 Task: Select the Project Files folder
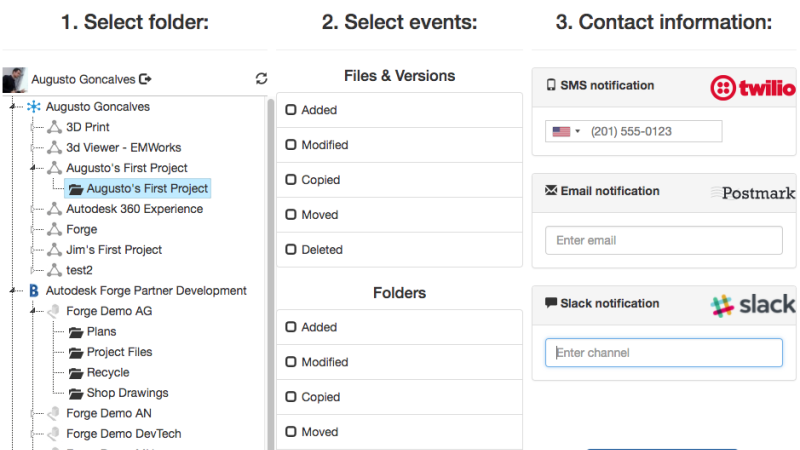[x=119, y=352]
